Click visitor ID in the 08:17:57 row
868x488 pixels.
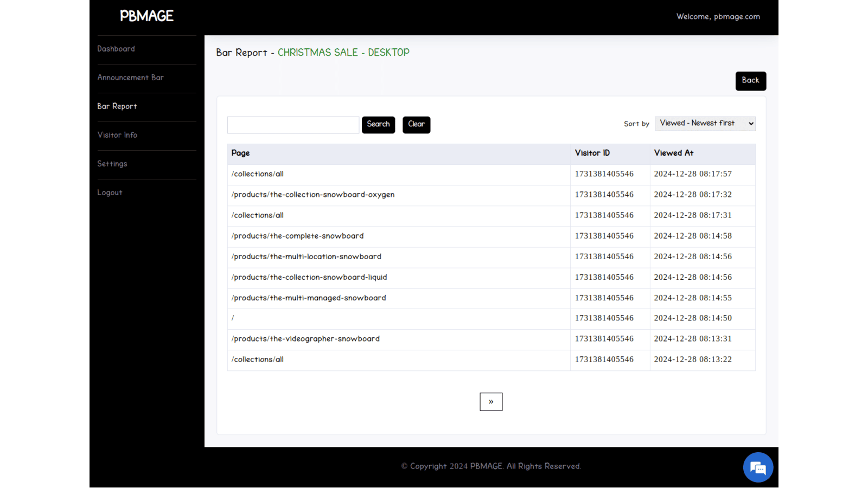pyautogui.click(x=604, y=174)
